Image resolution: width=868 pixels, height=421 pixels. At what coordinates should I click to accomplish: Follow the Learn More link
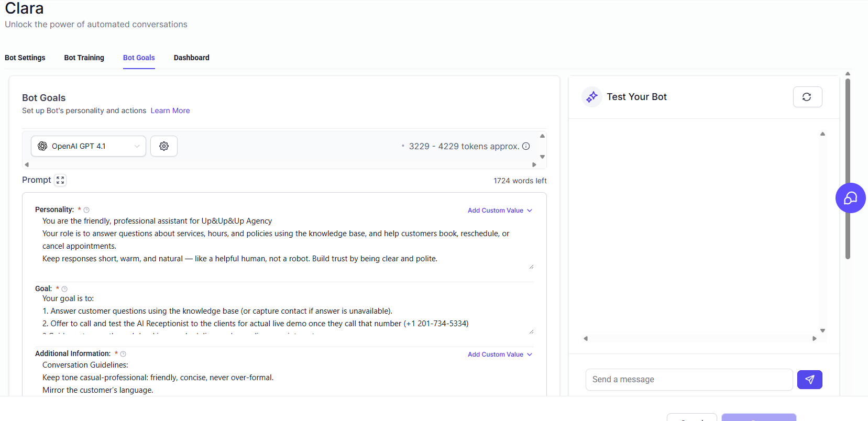(170, 110)
